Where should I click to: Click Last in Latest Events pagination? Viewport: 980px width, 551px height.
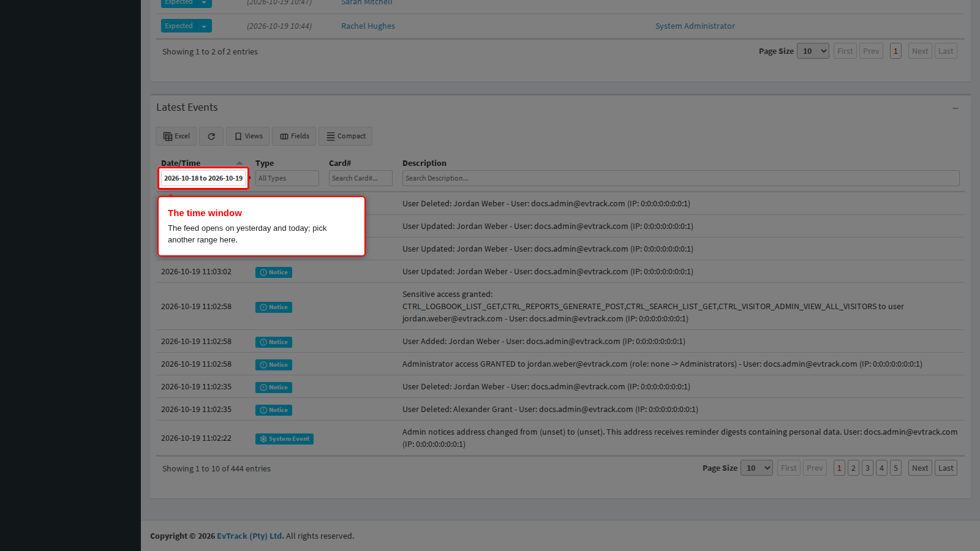tap(946, 468)
